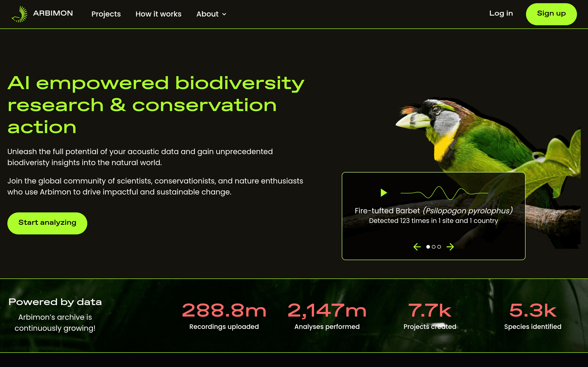Screen dimensions: 588x367
Task: Select the third carousel dot
Action: coord(439,247)
